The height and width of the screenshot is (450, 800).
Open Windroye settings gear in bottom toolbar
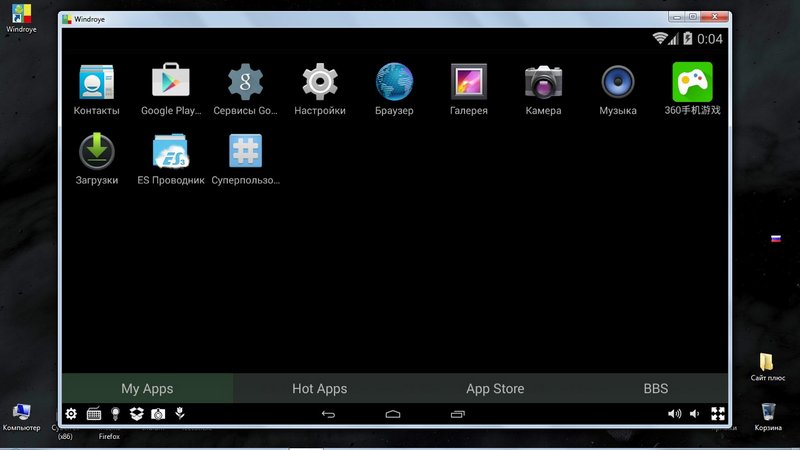click(x=71, y=414)
